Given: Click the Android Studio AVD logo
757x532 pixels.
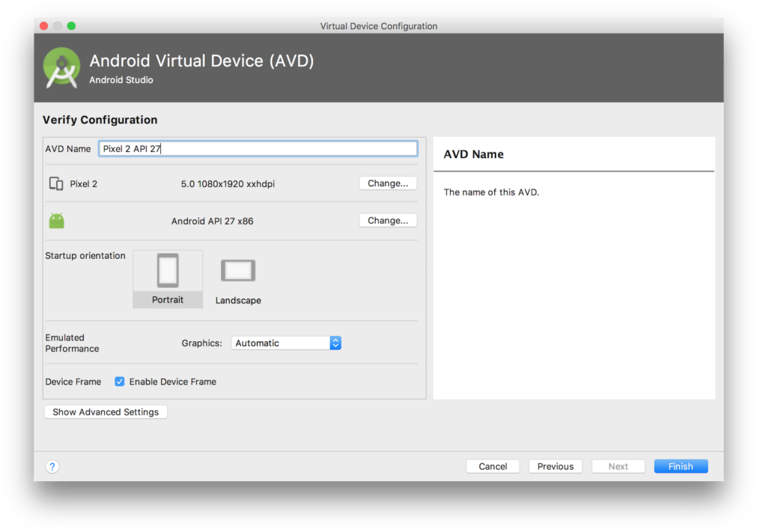Looking at the screenshot, I should tap(61, 67).
